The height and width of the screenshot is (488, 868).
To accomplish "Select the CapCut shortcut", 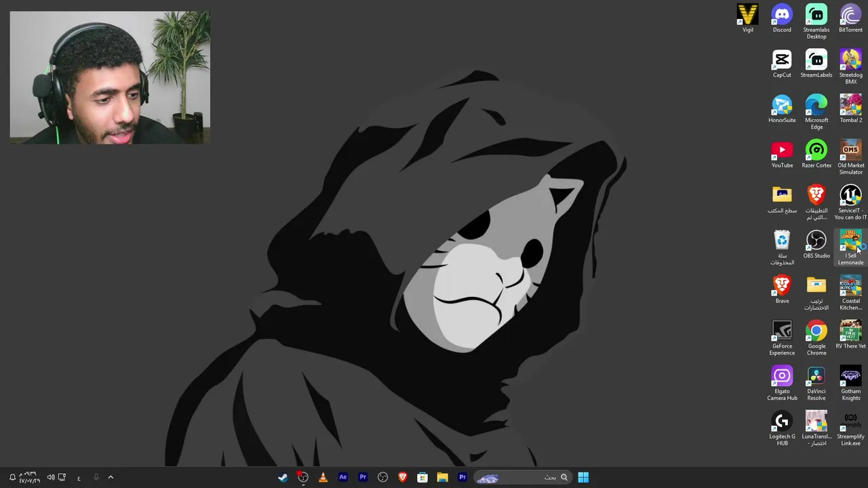I will point(782,64).
